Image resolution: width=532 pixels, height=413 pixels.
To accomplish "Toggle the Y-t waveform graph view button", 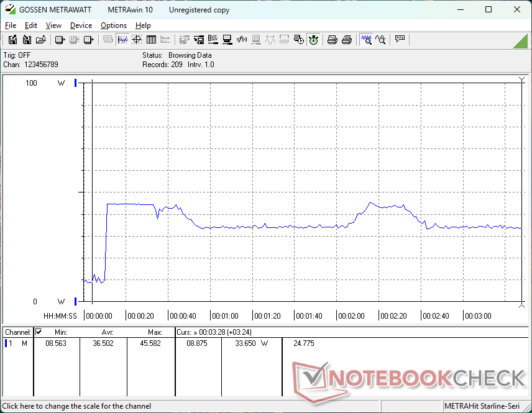I will (122, 40).
